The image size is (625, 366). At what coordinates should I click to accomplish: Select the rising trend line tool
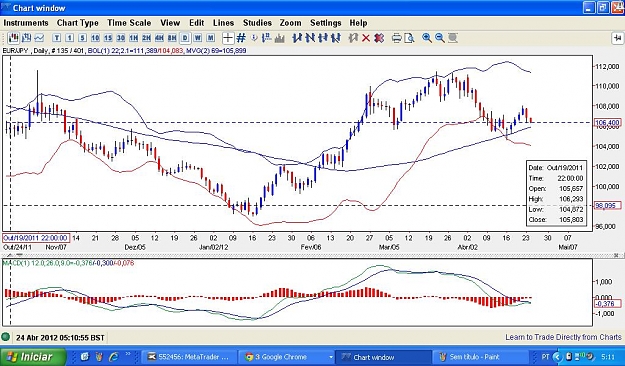pyautogui.click(x=297, y=38)
